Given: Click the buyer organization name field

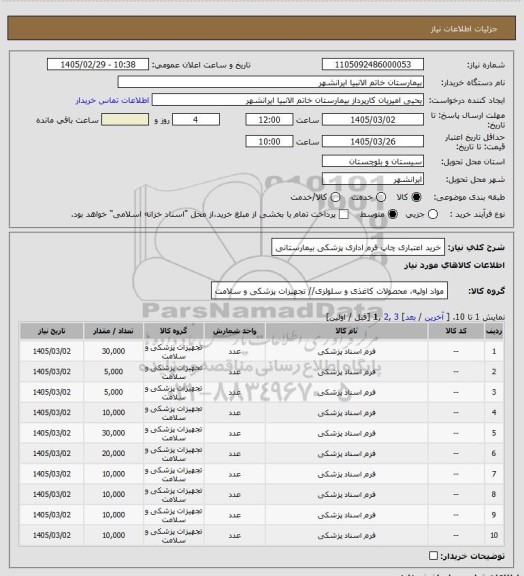Looking at the screenshot, I should 270,82.
